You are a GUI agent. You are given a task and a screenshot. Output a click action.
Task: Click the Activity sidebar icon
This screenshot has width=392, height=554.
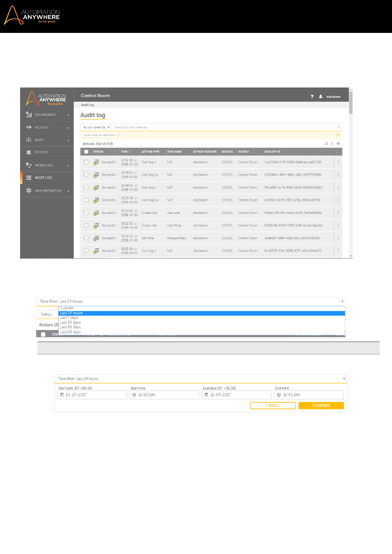(29, 127)
